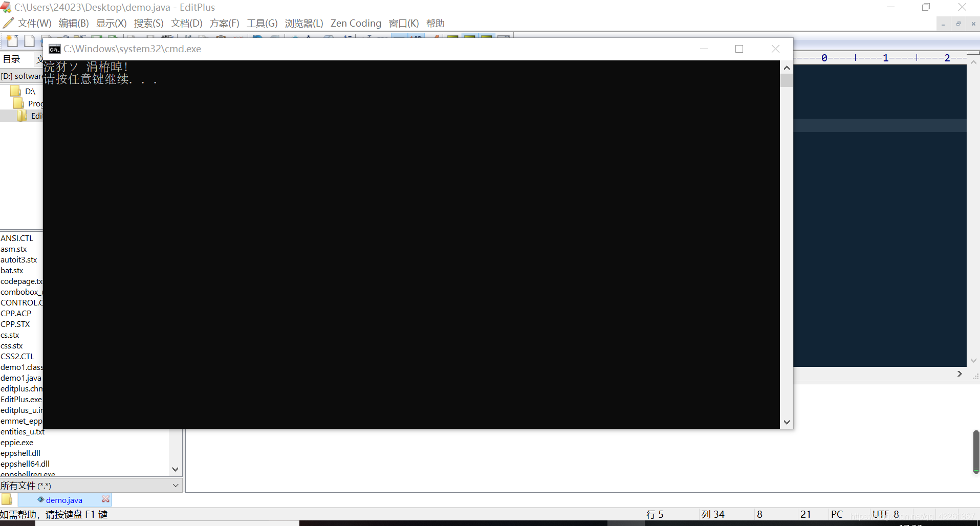
Task: Click the UTF-8 encoding status entry
Action: pos(886,514)
